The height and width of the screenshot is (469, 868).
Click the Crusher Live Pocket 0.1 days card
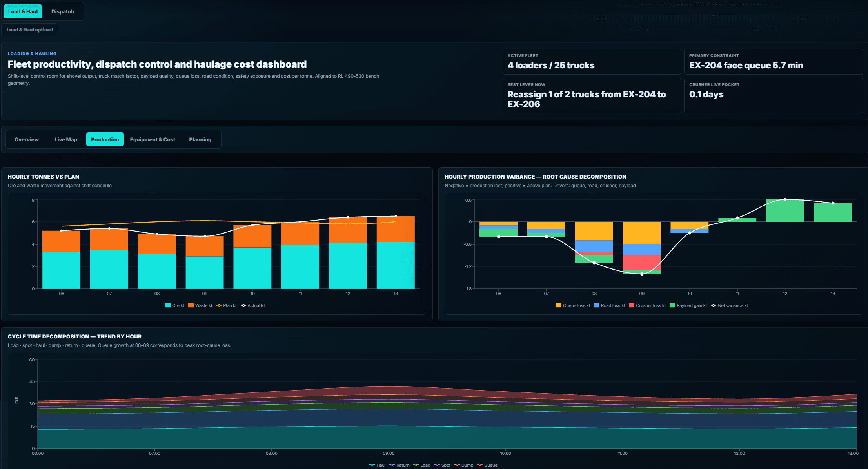click(x=773, y=95)
